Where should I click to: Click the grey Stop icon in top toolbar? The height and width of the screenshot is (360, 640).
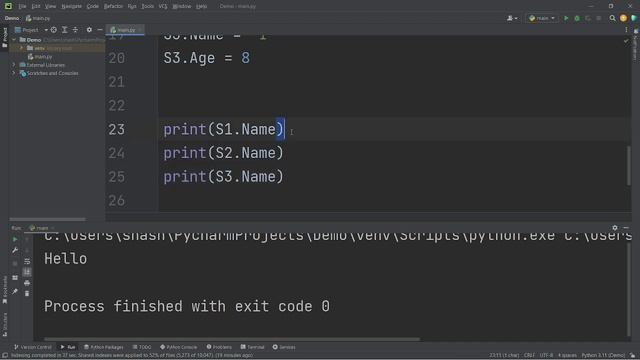[x=599, y=18]
